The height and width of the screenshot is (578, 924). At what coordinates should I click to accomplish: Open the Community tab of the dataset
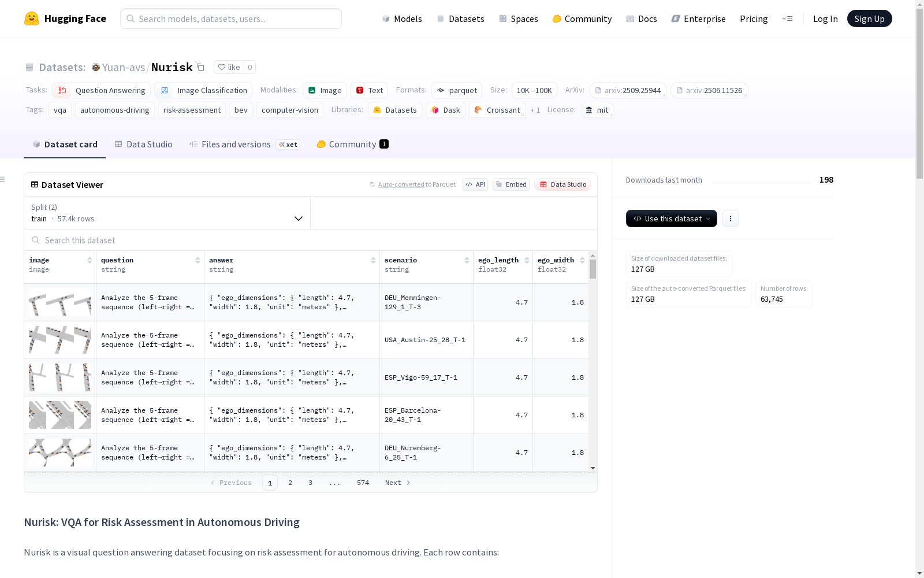(352, 144)
